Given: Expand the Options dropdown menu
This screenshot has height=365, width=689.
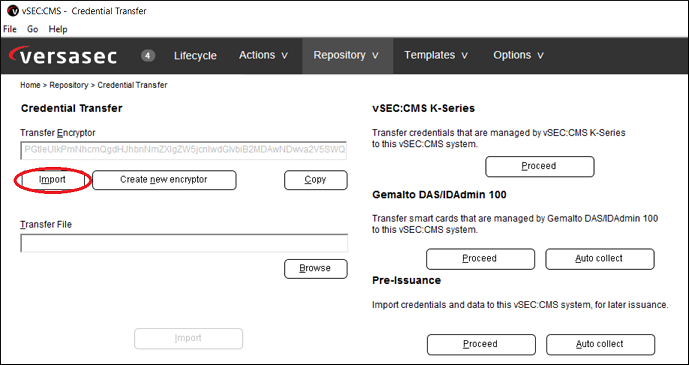Looking at the screenshot, I should [519, 55].
